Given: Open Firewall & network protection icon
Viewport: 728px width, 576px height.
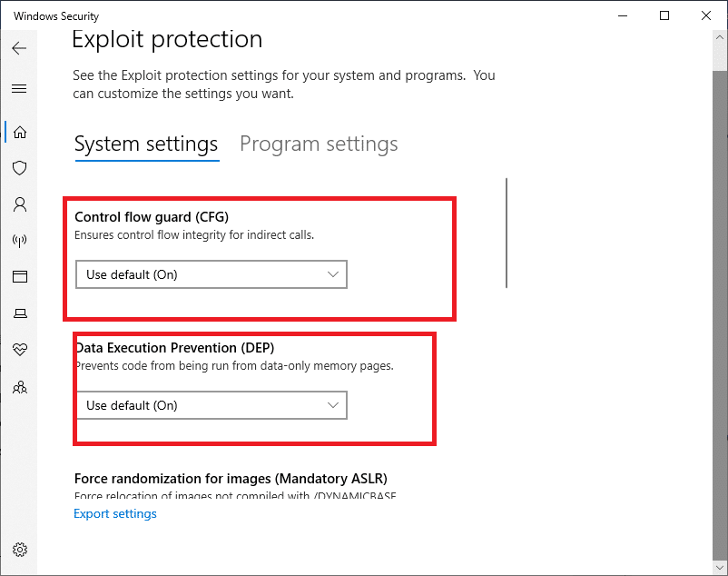Looking at the screenshot, I should 20,241.
